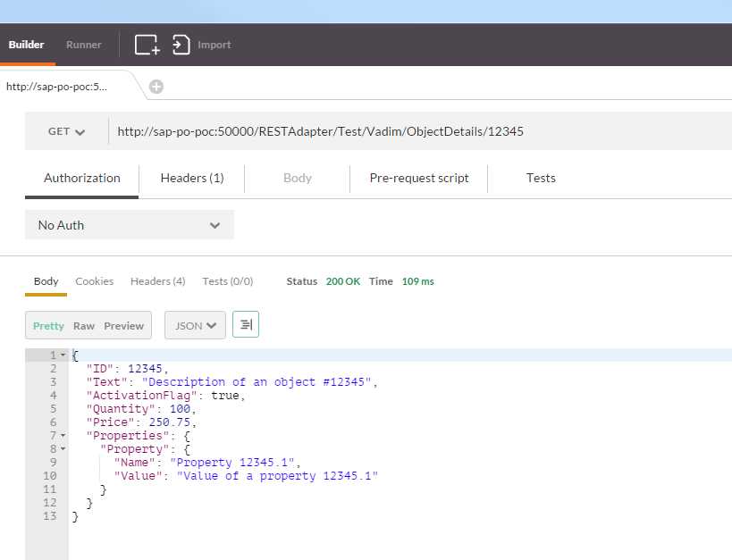This screenshot has width=732, height=560.
Task: Collapse the Property object at line 8
Action: (x=63, y=449)
